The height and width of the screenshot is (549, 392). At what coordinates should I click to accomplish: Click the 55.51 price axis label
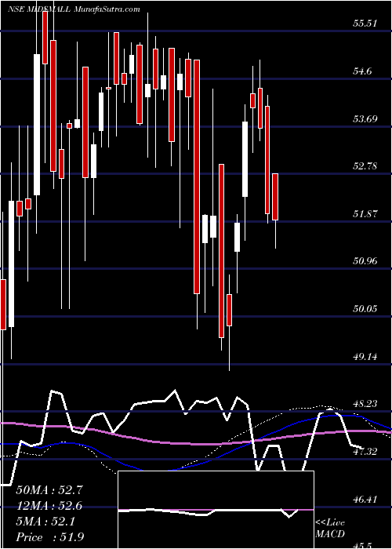coord(365,24)
